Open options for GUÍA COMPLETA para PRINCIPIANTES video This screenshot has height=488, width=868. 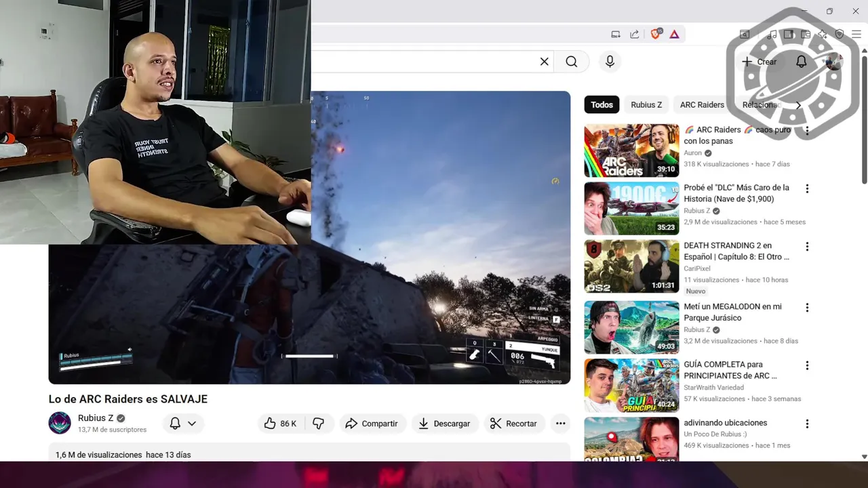point(807,365)
